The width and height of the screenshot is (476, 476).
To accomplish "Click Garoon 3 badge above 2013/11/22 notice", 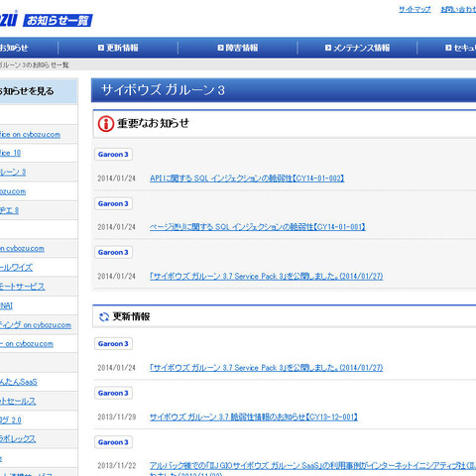I will (113, 442).
